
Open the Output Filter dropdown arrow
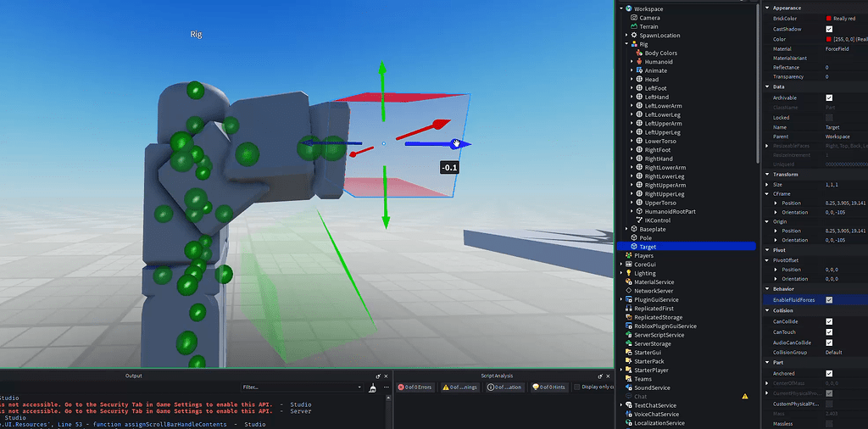click(x=359, y=387)
